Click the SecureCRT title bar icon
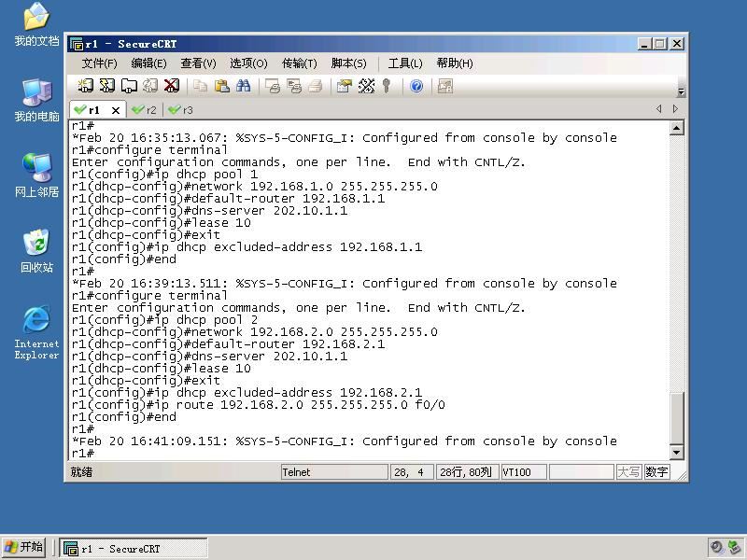The image size is (747, 560). [77, 44]
